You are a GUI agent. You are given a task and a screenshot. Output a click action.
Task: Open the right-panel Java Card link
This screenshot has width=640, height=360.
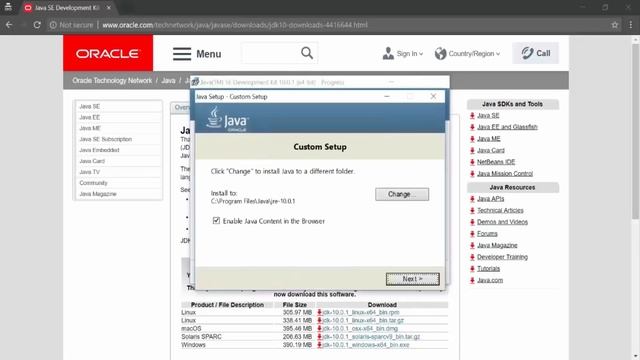[x=491, y=150]
